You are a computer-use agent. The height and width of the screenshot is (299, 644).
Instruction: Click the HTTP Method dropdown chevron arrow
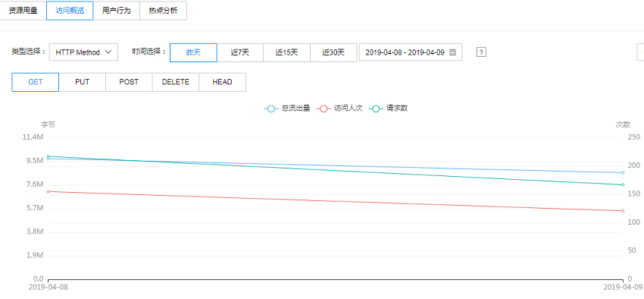click(x=108, y=52)
